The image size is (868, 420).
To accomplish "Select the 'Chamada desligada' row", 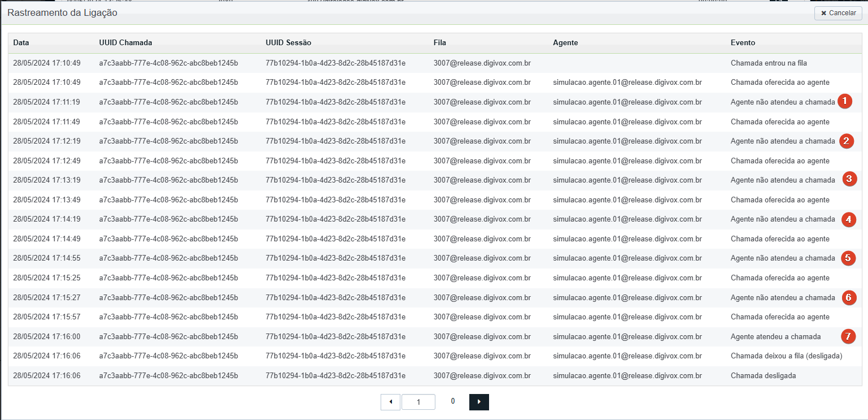I will pyautogui.click(x=435, y=375).
